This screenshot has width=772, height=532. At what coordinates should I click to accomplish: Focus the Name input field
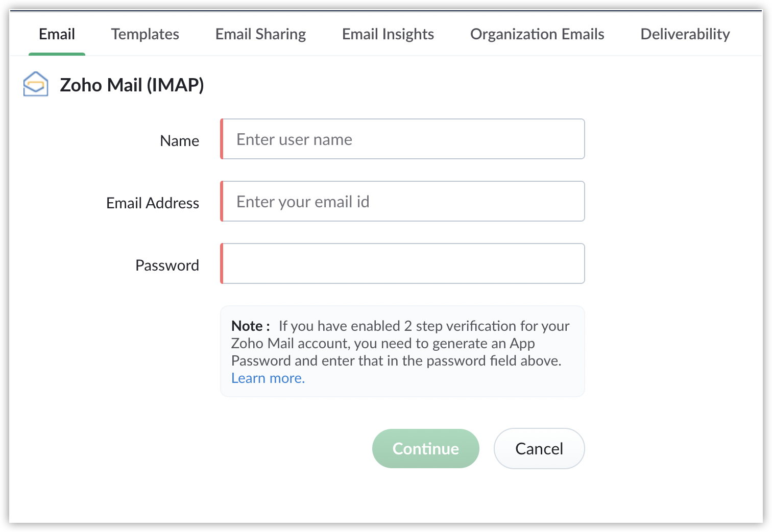click(x=402, y=139)
